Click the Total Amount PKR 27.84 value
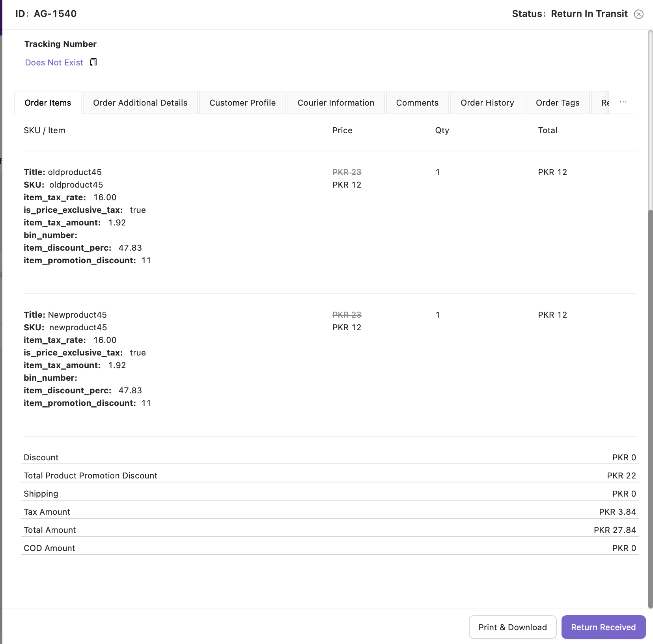Image resolution: width=653 pixels, height=644 pixels. 615,530
